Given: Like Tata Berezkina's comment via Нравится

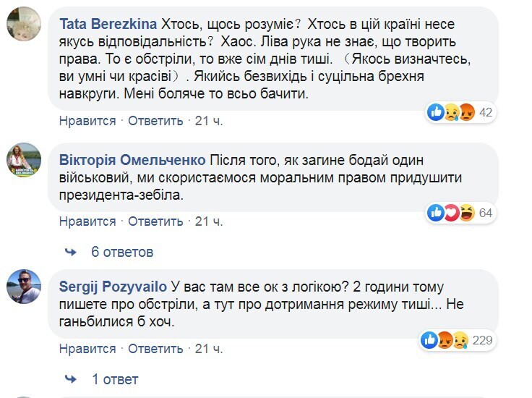Looking at the screenshot, I should coord(87,121).
